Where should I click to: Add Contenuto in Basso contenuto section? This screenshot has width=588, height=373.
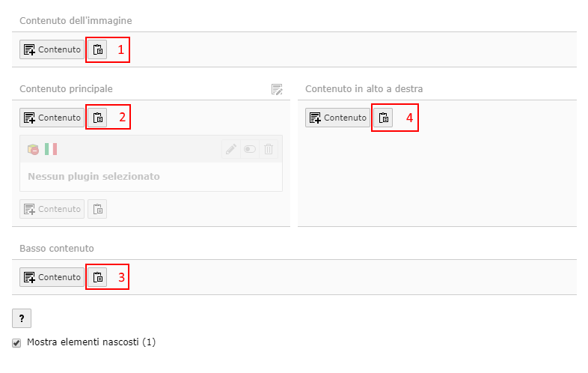point(52,277)
